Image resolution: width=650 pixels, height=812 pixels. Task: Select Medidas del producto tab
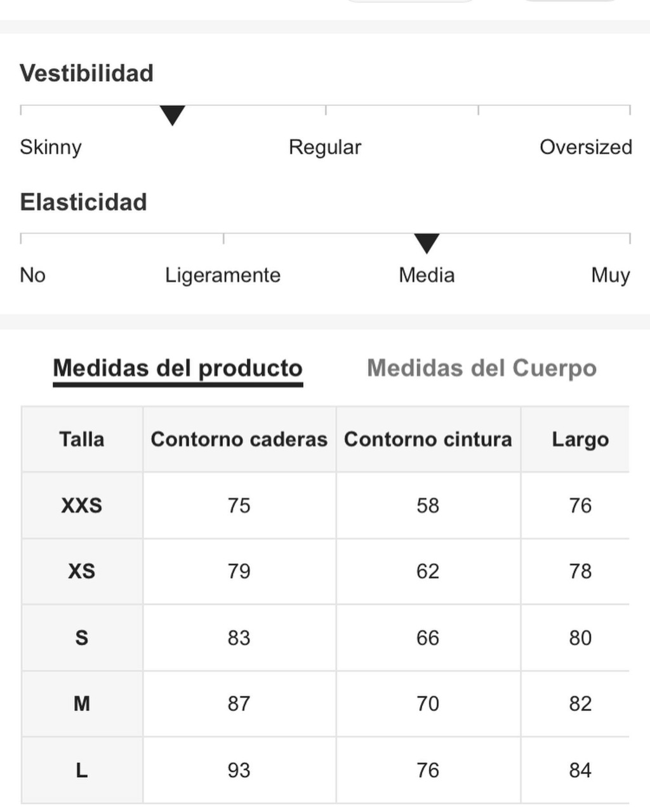(178, 369)
